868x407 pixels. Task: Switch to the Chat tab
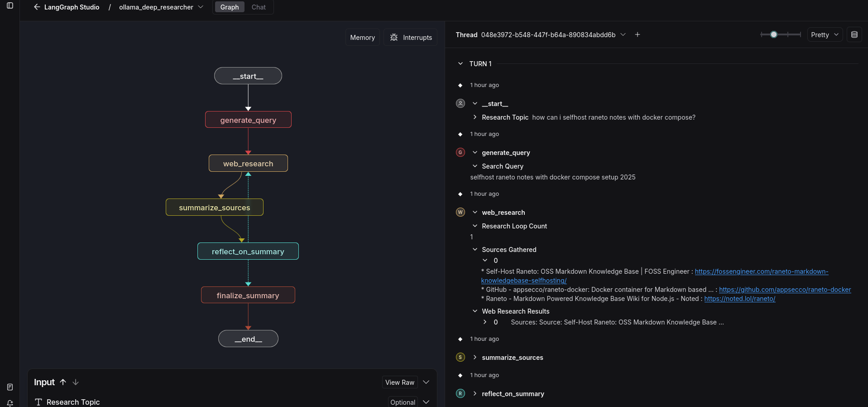[x=259, y=7]
